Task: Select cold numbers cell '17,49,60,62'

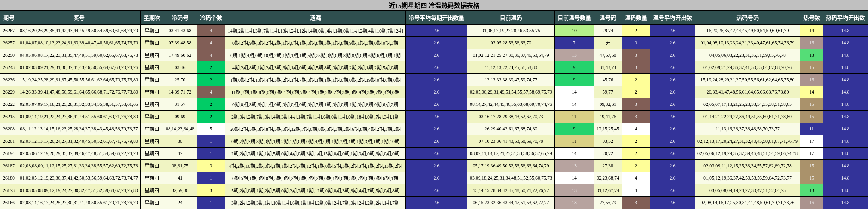Action: tap(180, 55)
